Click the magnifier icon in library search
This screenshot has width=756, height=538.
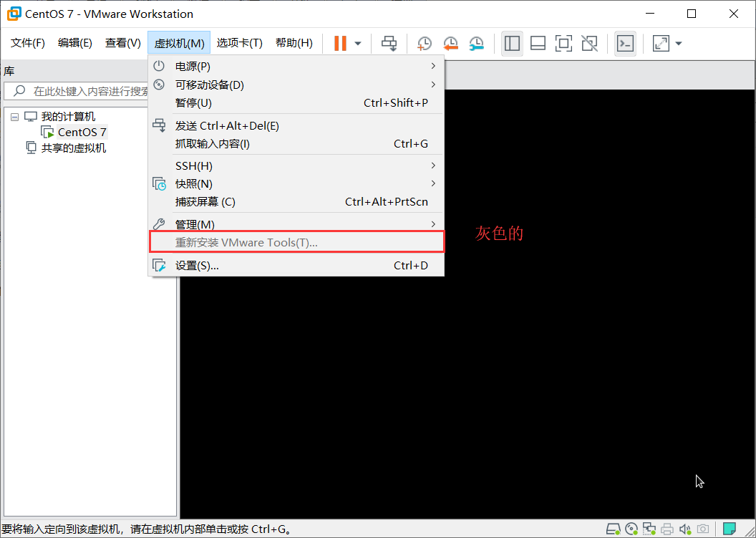[19, 91]
